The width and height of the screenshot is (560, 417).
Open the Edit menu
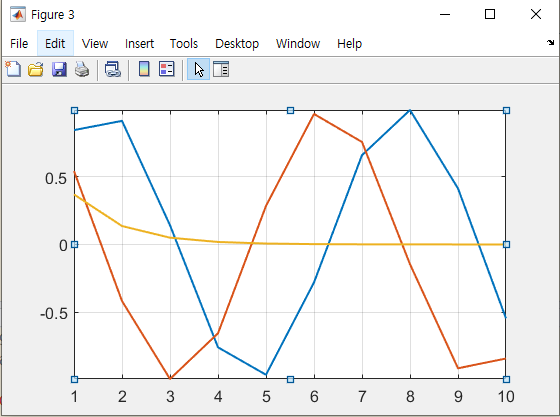(55, 44)
